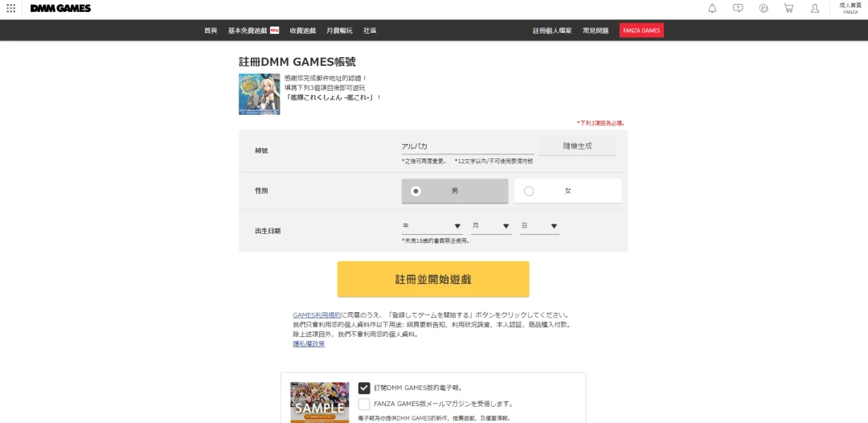The width and height of the screenshot is (868, 423).
Task: Click the 性別 field label
Action: pyautogui.click(x=261, y=191)
